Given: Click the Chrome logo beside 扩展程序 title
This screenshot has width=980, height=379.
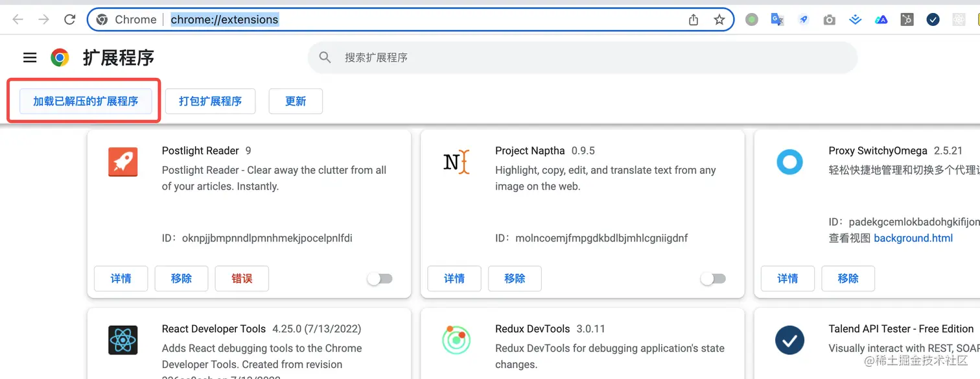Looking at the screenshot, I should pos(60,58).
